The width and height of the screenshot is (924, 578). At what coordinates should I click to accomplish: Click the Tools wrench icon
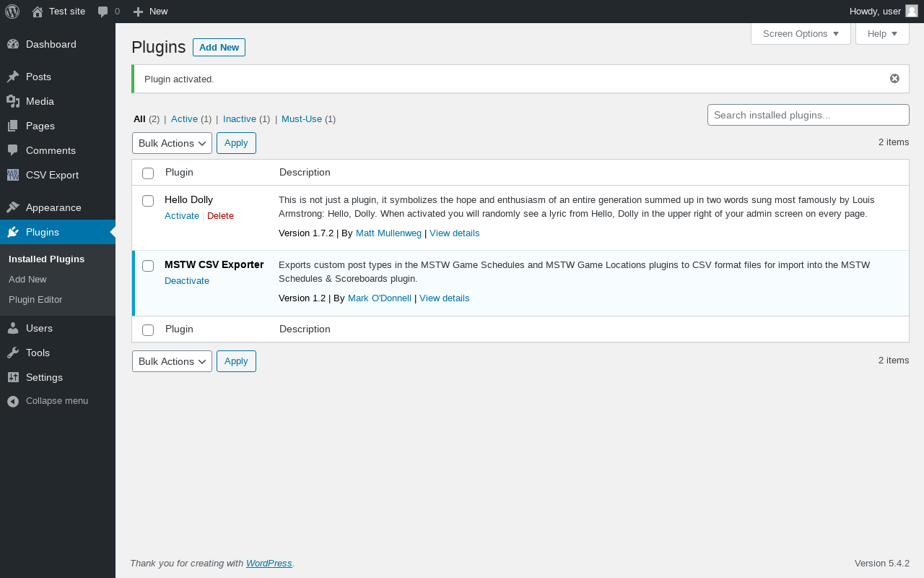tap(13, 353)
